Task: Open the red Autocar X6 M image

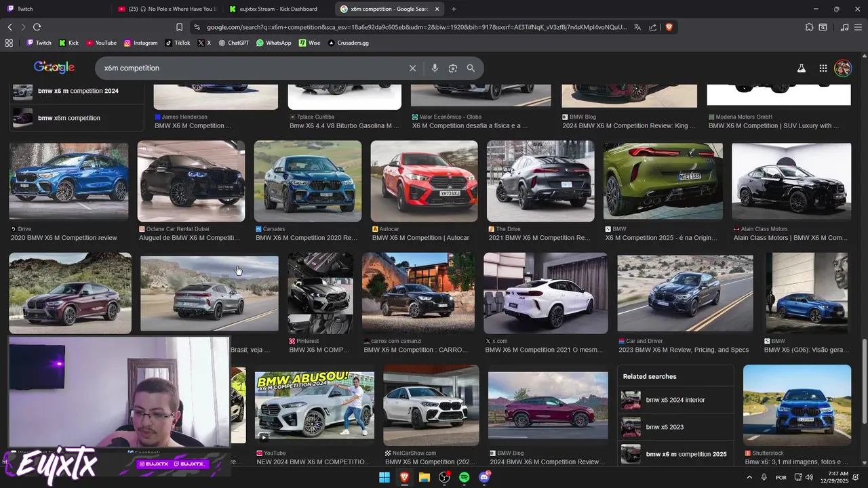Action: (x=424, y=182)
